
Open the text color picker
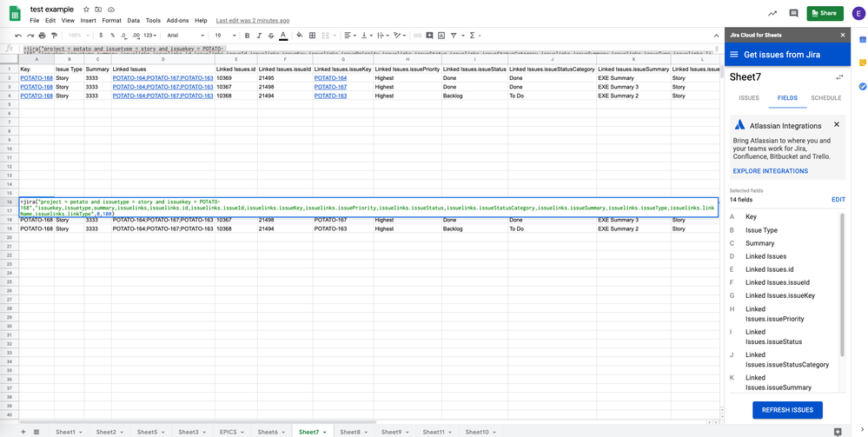pos(283,36)
